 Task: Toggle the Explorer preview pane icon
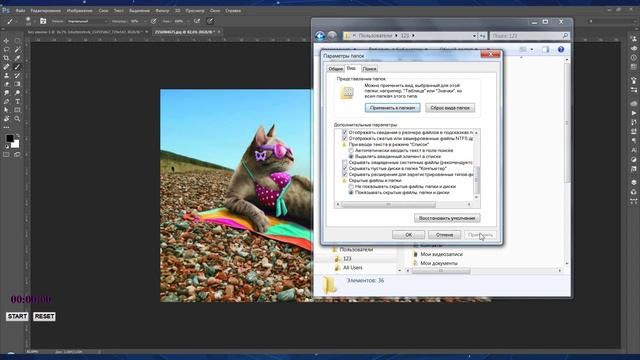click(x=546, y=49)
